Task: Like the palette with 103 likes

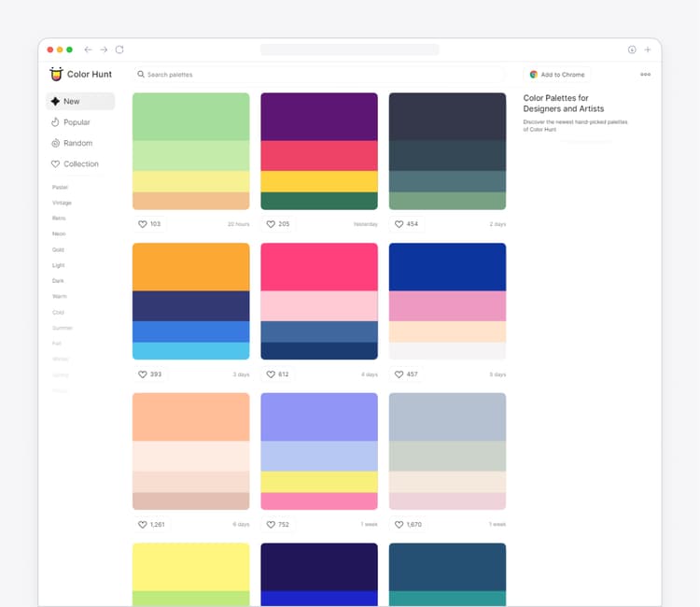Action: pos(143,224)
